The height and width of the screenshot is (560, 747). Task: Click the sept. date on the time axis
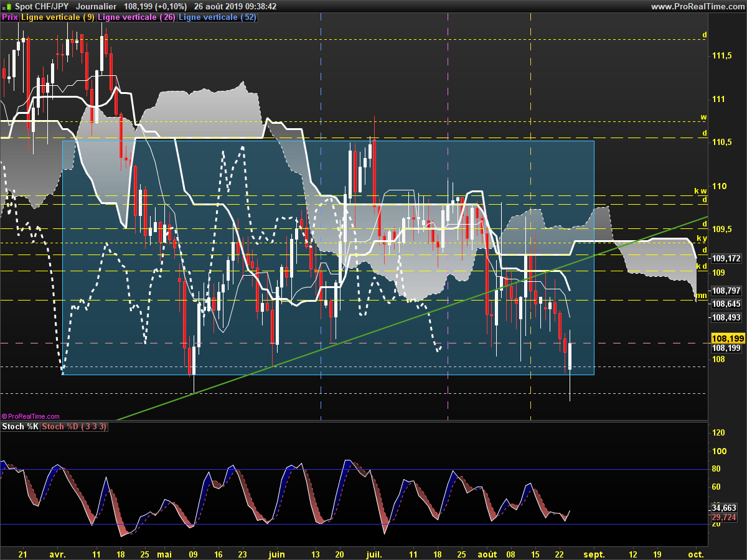click(594, 554)
